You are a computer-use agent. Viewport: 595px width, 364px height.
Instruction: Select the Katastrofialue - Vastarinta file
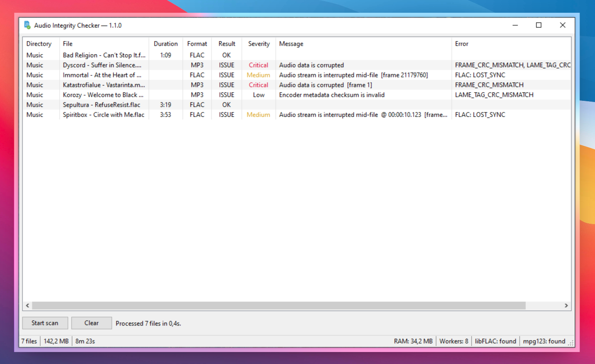pyautogui.click(x=104, y=85)
